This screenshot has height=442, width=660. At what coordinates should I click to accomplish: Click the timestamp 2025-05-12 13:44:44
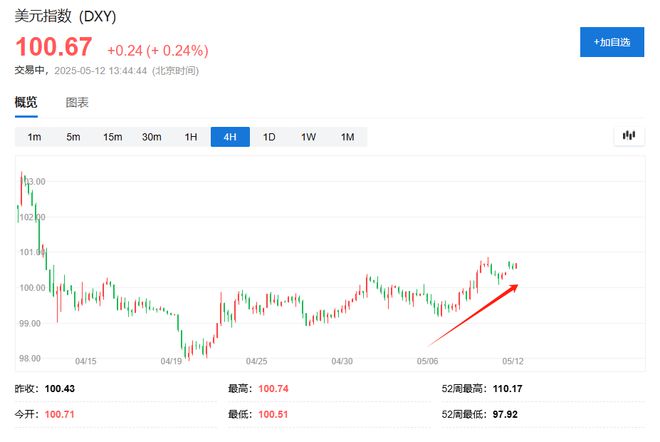[x=101, y=70]
